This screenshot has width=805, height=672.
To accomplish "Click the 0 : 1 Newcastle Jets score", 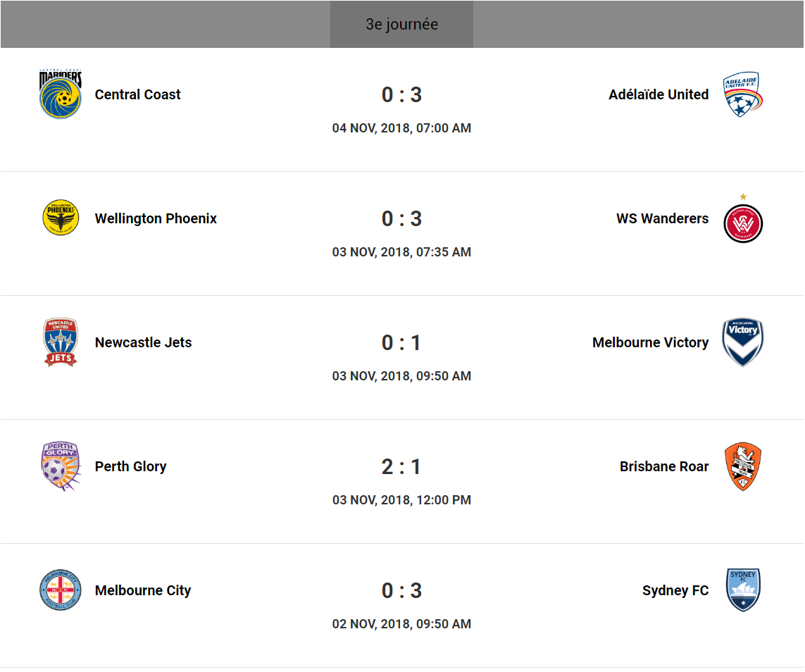I will pos(401,342).
